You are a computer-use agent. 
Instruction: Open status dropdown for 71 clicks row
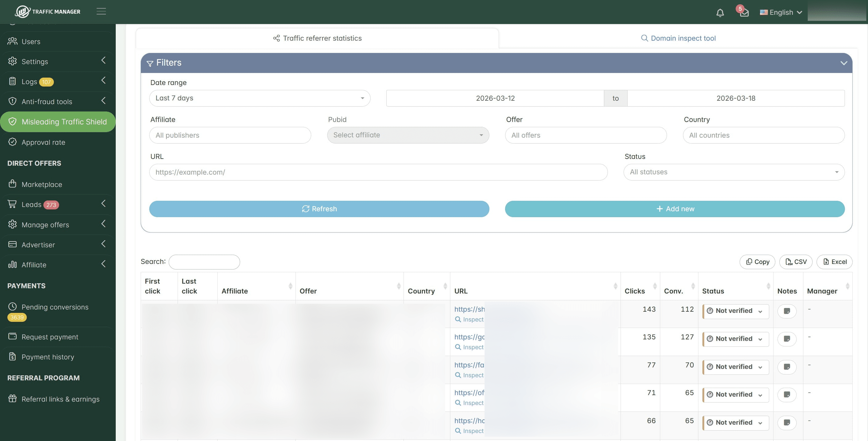pyautogui.click(x=736, y=395)
